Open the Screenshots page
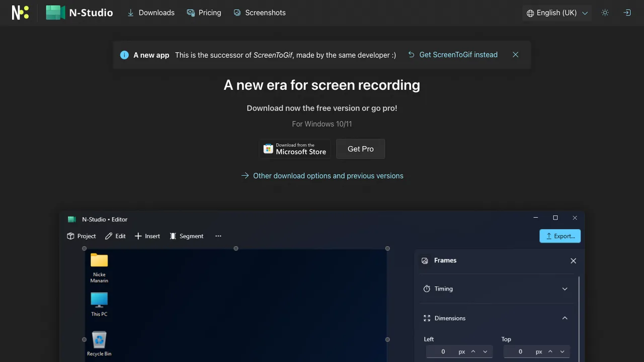The width and height of the screenshot is (644, 362). [259, 13]
